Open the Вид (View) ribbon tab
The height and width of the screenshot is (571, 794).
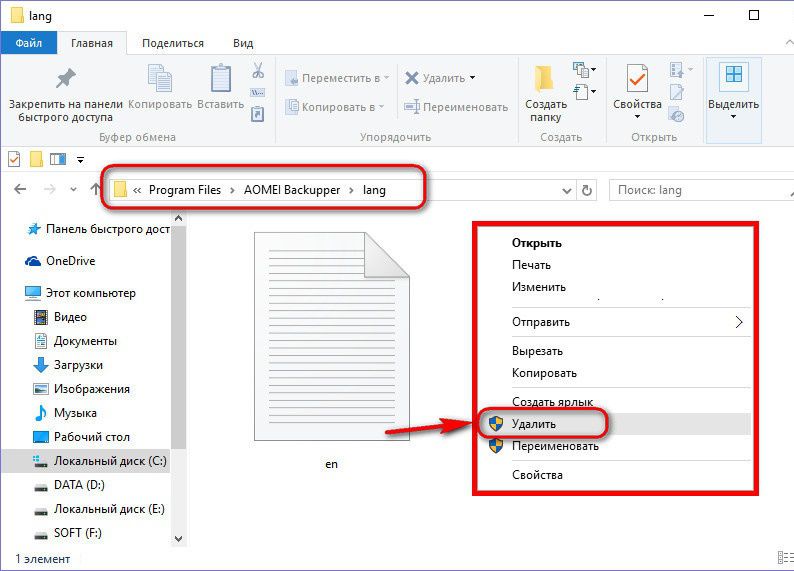coord(243,43)
